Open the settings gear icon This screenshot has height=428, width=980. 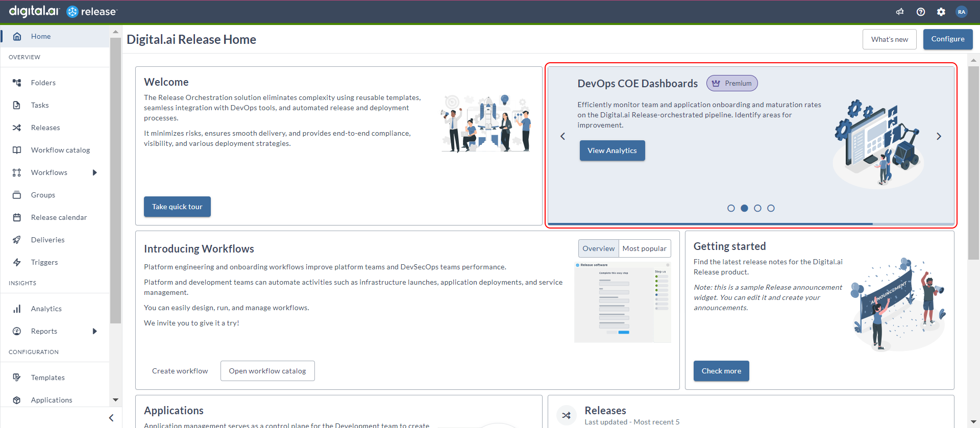[x=941, y=12]
